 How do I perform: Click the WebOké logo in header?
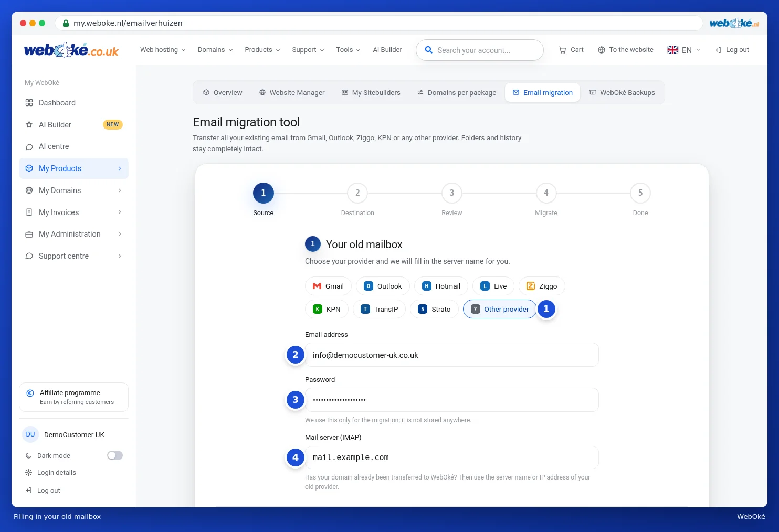71,50
